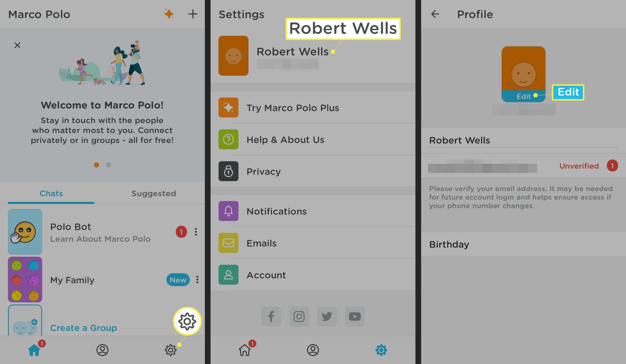Image resolution: width=626 pixels, height=364 pixels.
Task: Click Edit on Robert Wells profile
Action: click(x=524, y=96)
